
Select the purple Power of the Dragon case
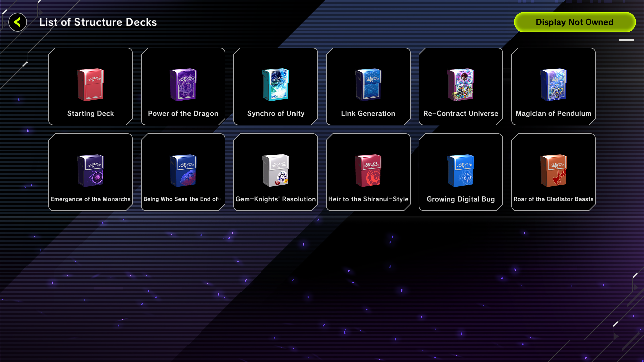(x=183, y=85)
